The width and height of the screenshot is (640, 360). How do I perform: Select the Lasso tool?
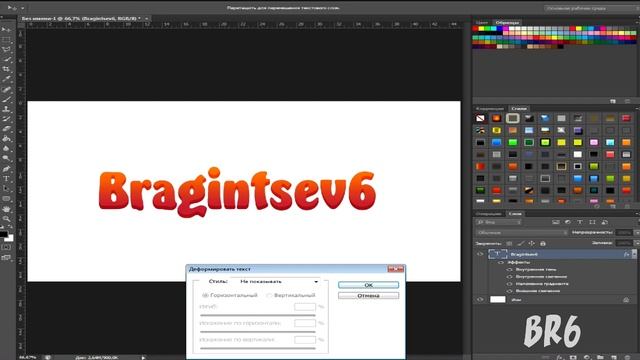pos(6,50)
